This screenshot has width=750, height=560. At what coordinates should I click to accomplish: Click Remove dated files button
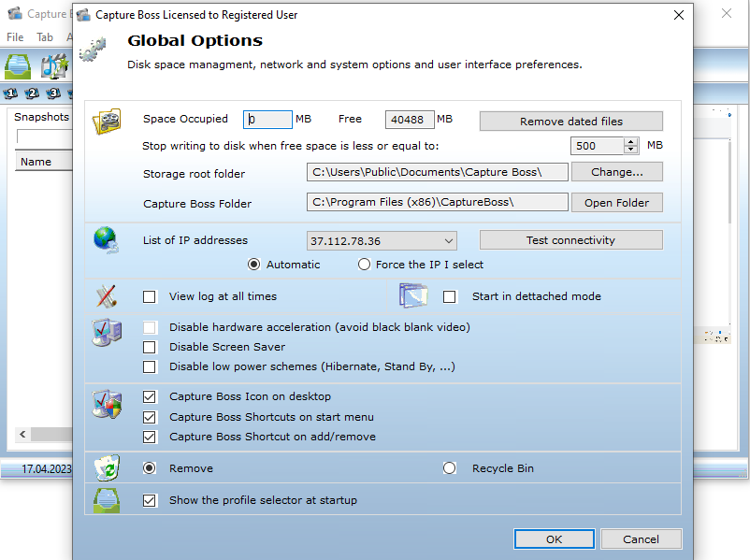pos(571,122)
